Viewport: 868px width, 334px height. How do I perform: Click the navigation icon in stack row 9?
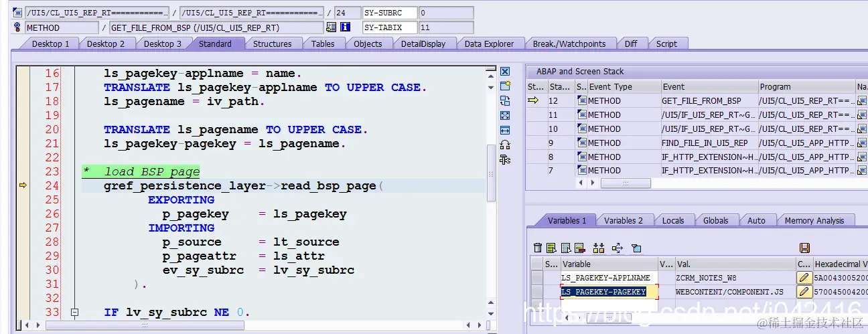pos(862,143)
